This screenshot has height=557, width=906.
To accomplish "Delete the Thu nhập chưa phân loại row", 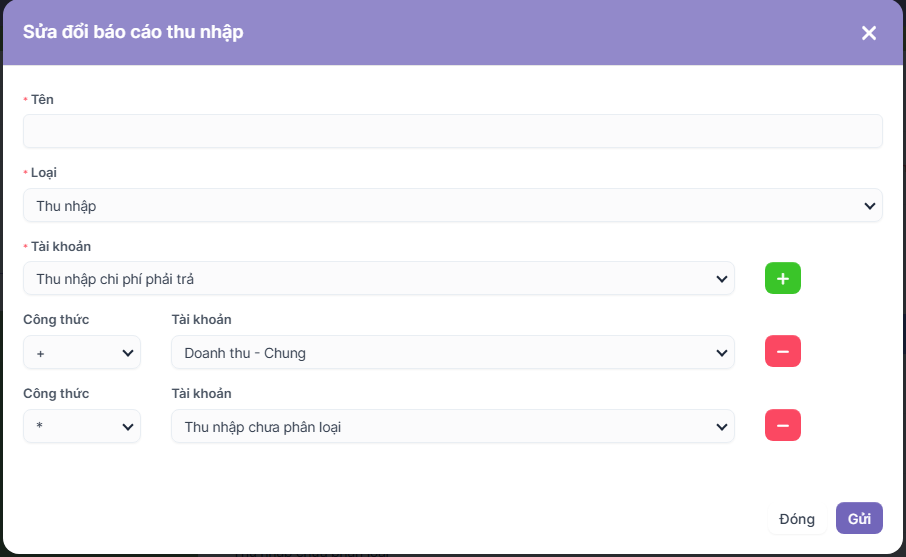I will coord(782,426).
